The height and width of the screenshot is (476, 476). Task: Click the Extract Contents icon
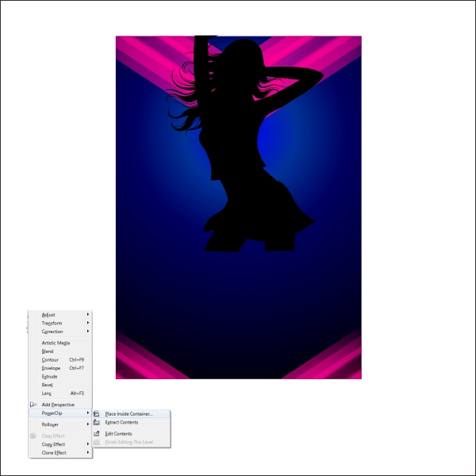[97, 422]
